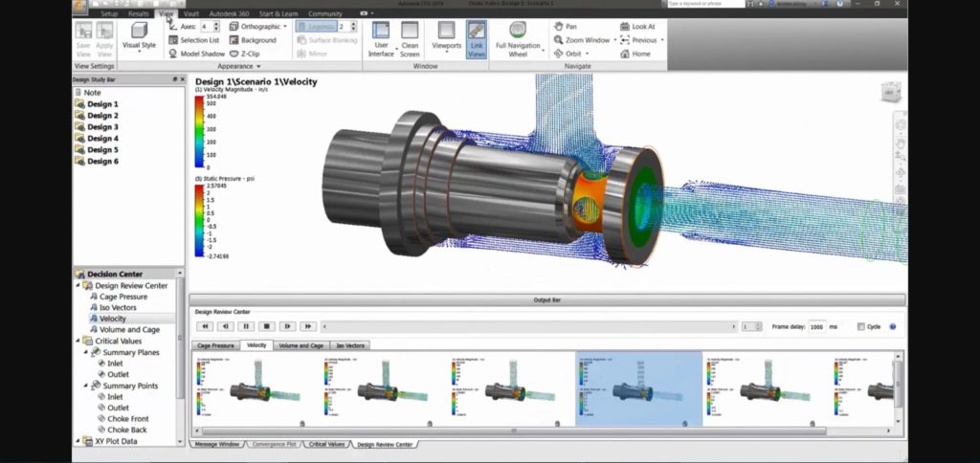Pause the animation playback
Screen dimensions: 980x463
point(246,326)
